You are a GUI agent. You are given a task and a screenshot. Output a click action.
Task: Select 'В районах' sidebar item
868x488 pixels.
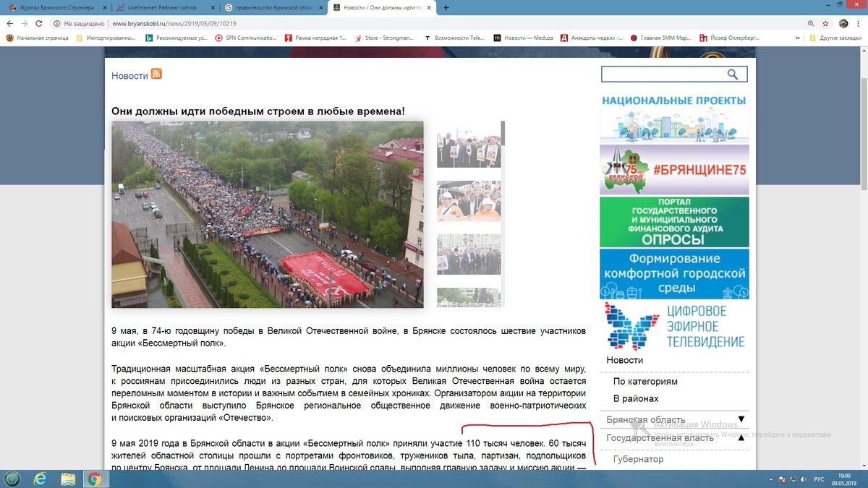tap(636, 398)
